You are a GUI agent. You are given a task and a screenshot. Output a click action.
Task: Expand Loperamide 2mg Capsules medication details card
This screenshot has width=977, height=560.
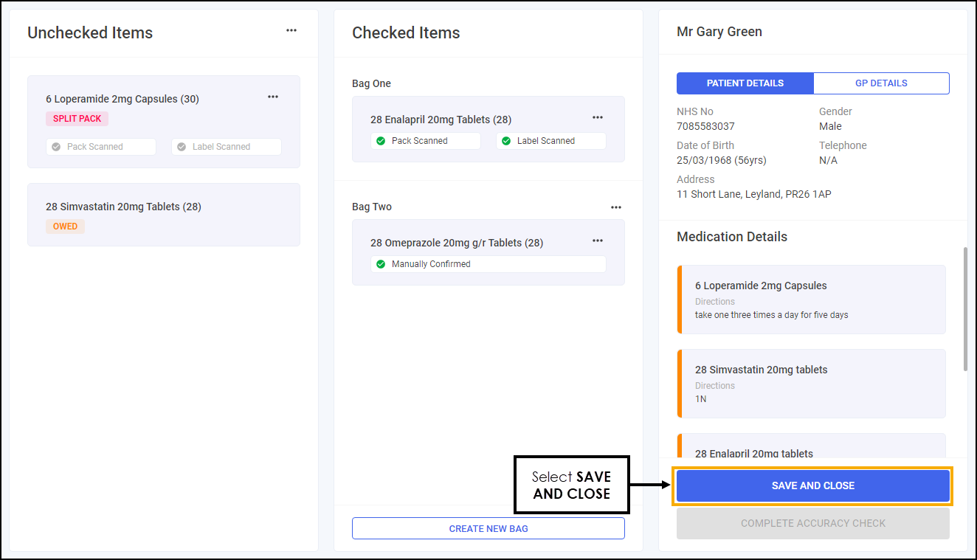click(x=812, y=300)
